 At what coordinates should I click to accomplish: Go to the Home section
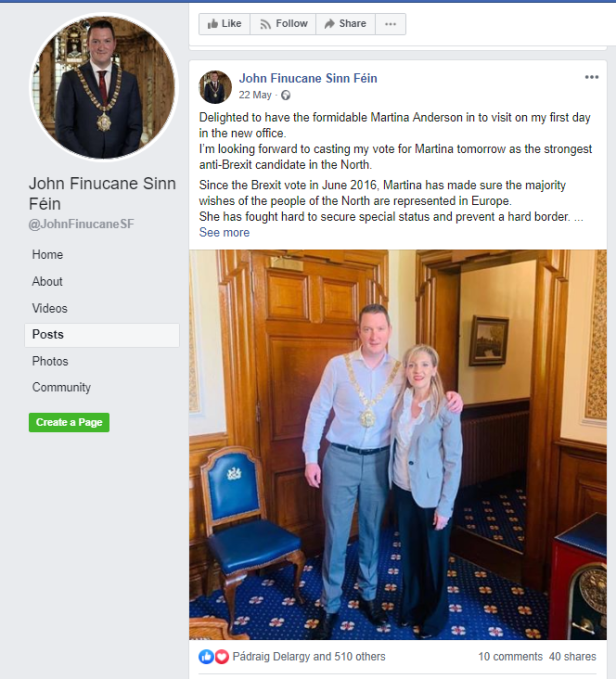point(48,255)
